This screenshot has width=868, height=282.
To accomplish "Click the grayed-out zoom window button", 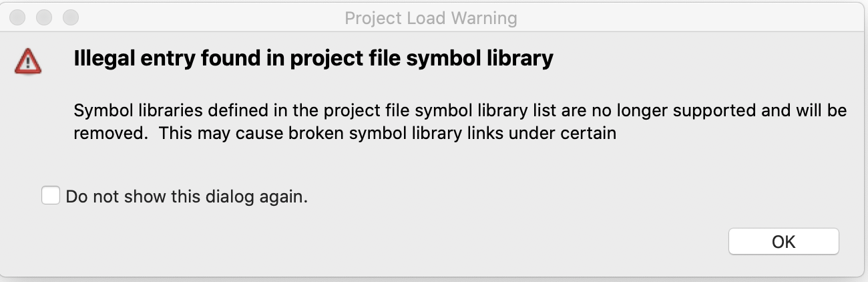I will coord(70,17).
